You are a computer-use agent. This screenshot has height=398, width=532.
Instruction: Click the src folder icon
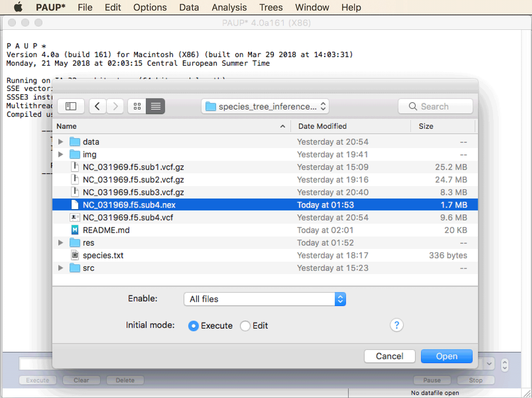pyautogui.click(x=75, y=268)
